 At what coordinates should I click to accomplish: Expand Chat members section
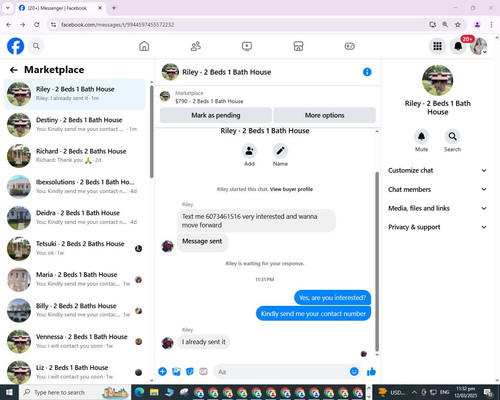437,189
